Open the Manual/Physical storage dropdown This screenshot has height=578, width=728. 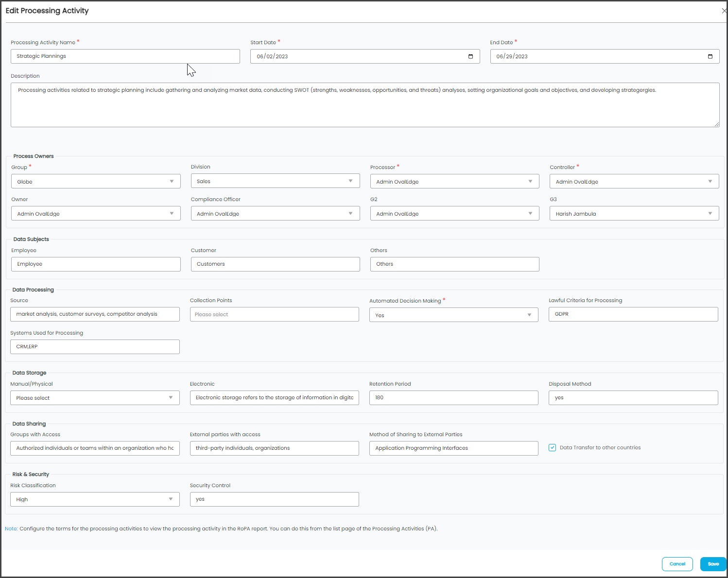[95, 398]
